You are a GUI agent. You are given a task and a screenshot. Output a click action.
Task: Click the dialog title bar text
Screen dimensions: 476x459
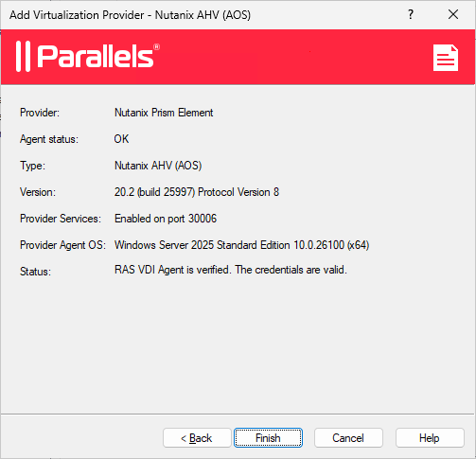[130, 15]
